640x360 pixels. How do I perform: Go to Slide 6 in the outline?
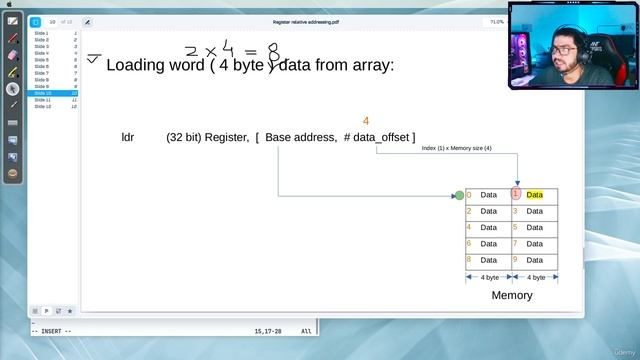tap(53, 67)
